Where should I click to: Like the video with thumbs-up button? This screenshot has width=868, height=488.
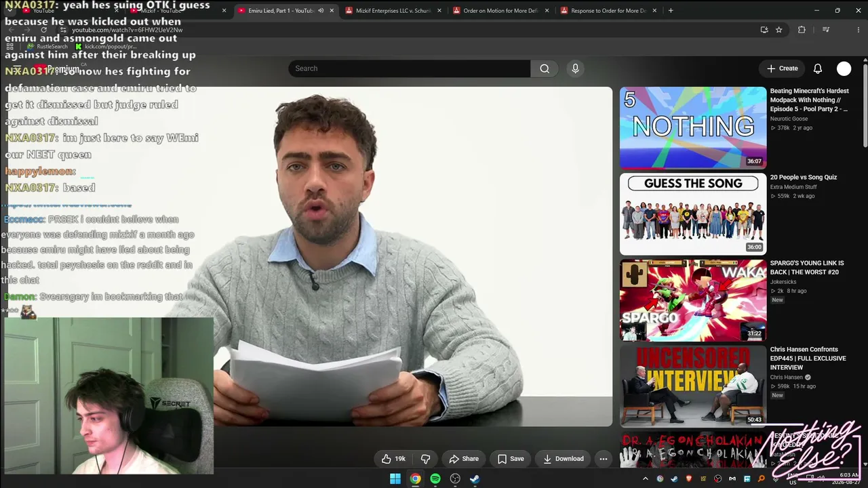pyautogui.click(x=393, y=459)
